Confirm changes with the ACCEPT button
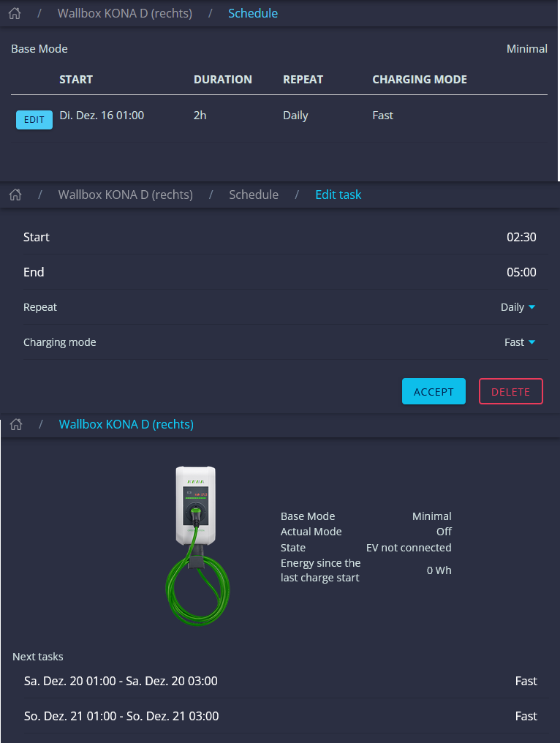Image resolution: width=560 pixels, height=743 pixels. click(434, 391)
